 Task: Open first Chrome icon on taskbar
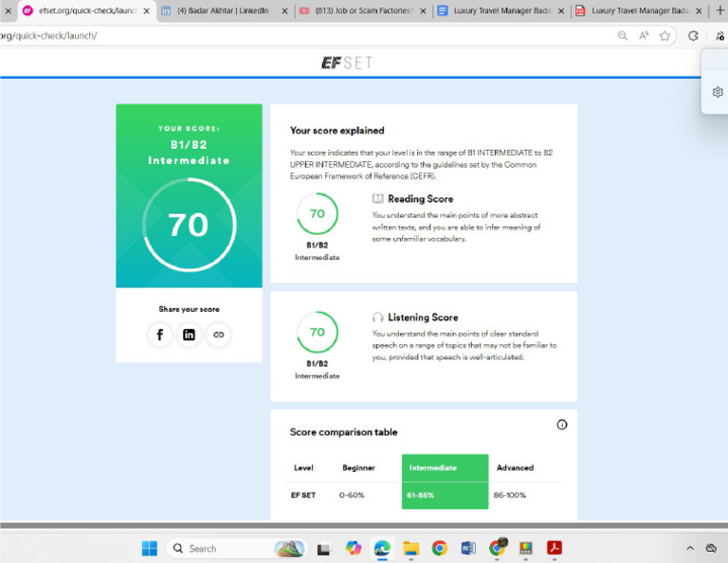coord(439,548)
